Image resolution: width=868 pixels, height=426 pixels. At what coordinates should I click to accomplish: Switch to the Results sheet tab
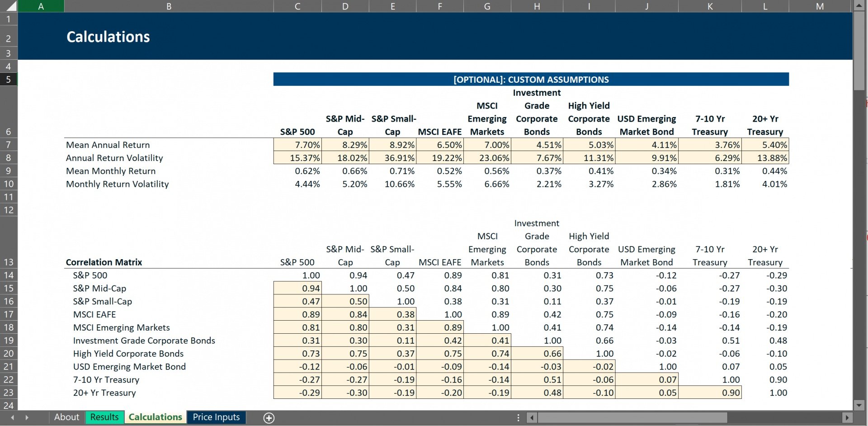(x=104, y=417)
